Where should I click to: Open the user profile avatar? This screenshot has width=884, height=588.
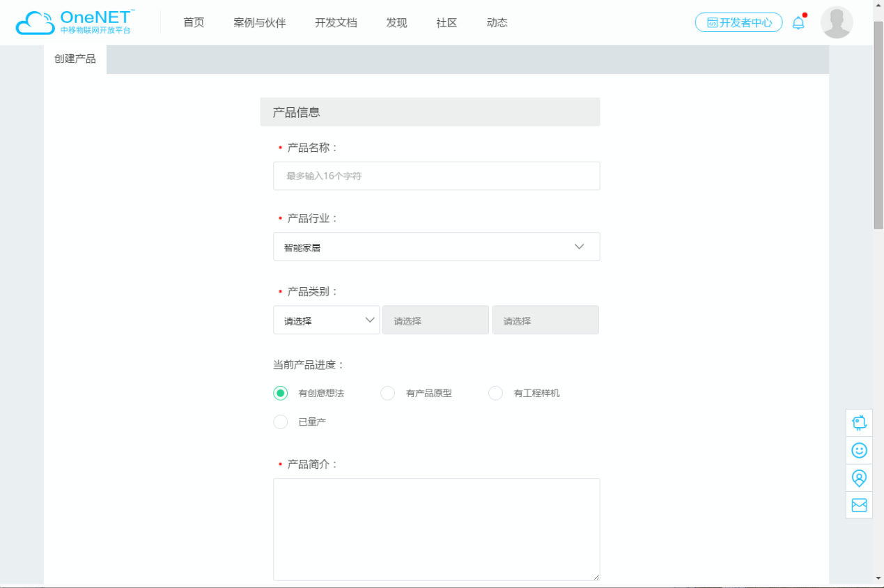(x=836, y=22)
